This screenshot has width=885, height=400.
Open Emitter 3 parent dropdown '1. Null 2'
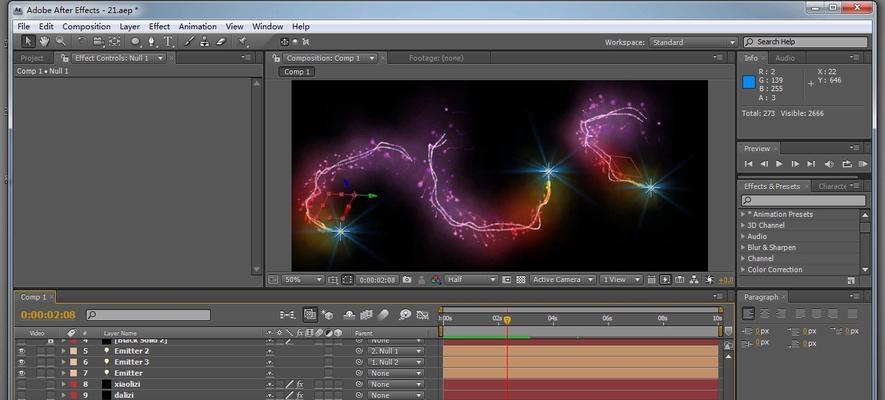[395, 362]
